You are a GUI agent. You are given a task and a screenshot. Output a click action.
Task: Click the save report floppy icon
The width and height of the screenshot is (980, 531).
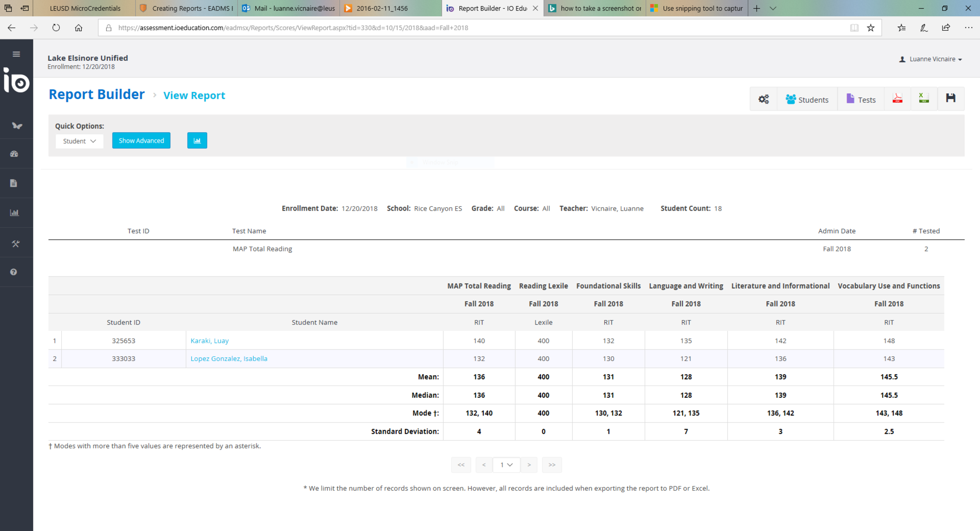[x=950, y=99]
